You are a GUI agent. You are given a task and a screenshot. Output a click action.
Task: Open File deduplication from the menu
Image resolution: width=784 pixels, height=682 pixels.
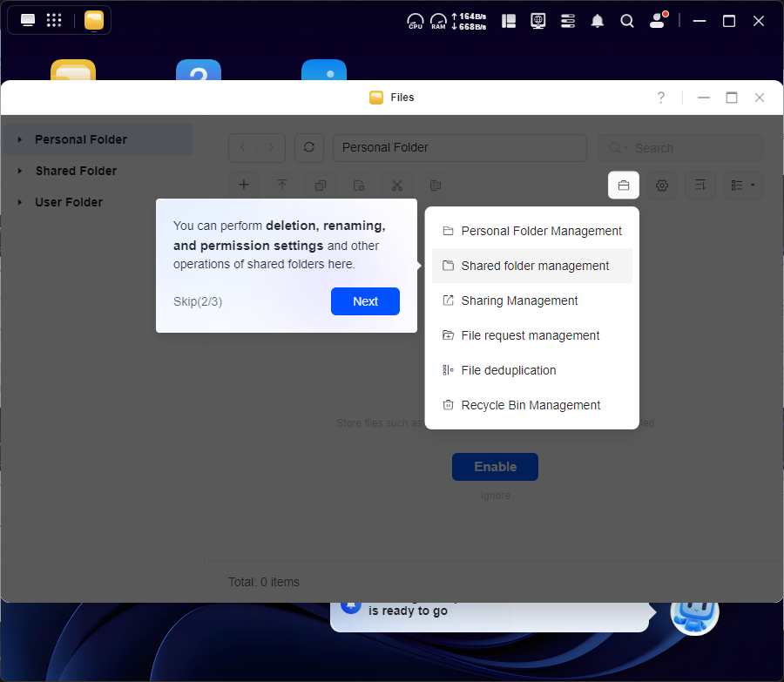508,370
